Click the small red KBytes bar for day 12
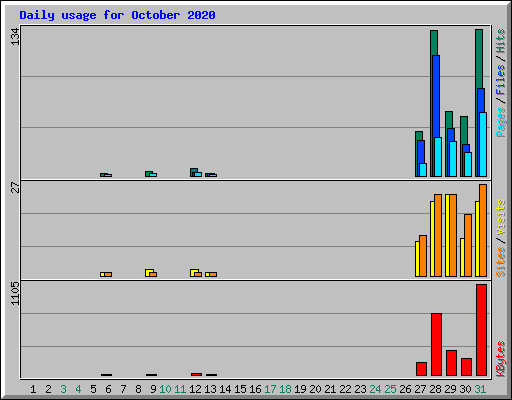The image size is (512, 400). tap(196, 374)
